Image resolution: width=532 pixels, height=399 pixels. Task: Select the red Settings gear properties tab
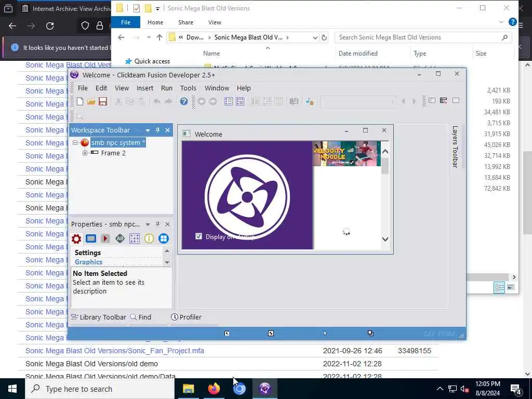(76, 239)
